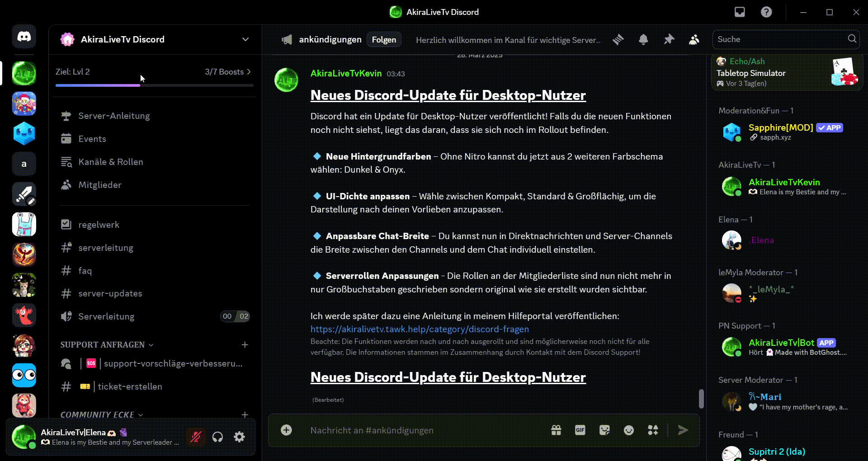Toggle microphone mute
The width and height of the screenshot is (868, 461).
(196, 437)
